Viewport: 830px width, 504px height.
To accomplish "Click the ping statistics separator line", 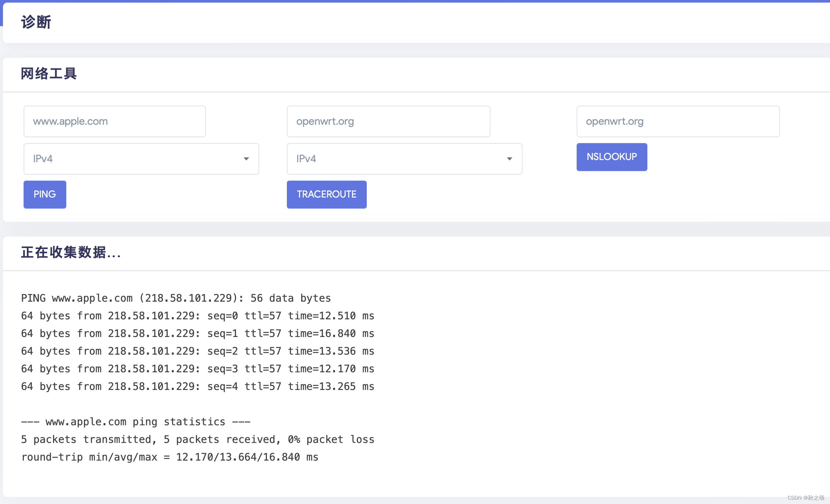I will [136, 422].
